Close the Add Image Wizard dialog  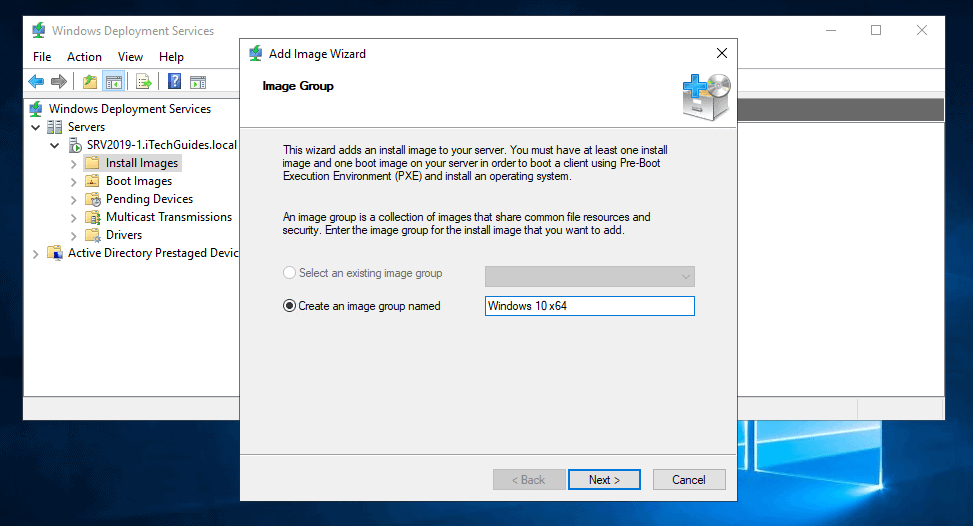pos(721,53)
